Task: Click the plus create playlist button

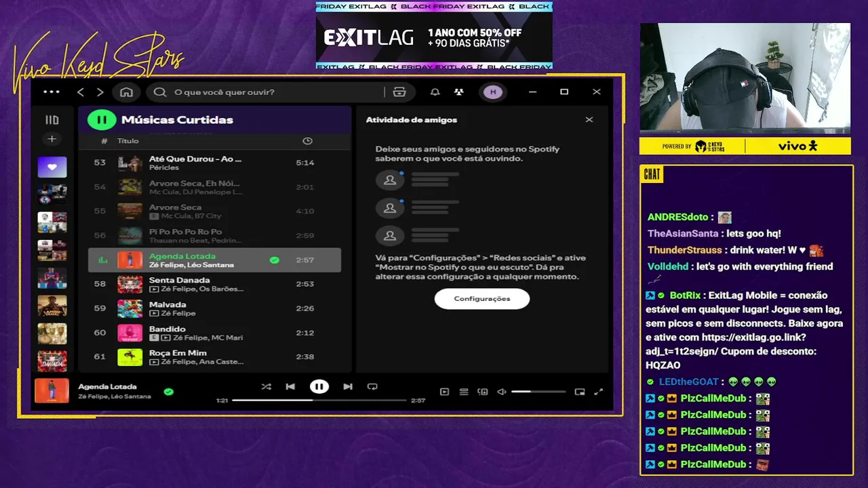Action: tap(52, 139)
